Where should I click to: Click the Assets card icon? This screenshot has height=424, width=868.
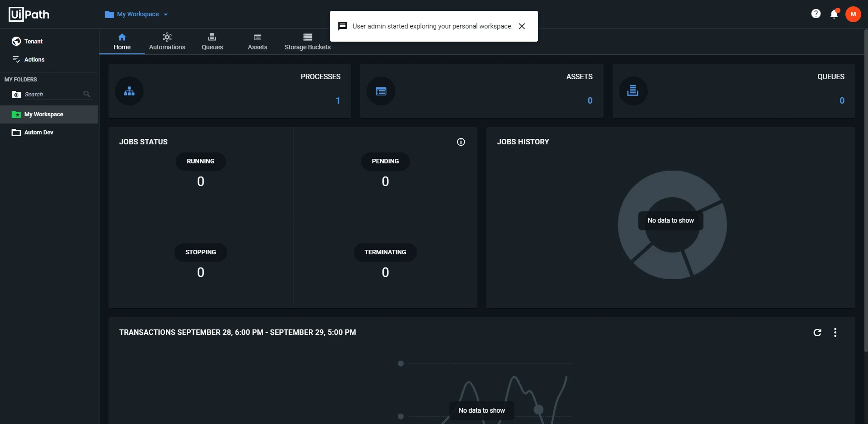point(381,91)
